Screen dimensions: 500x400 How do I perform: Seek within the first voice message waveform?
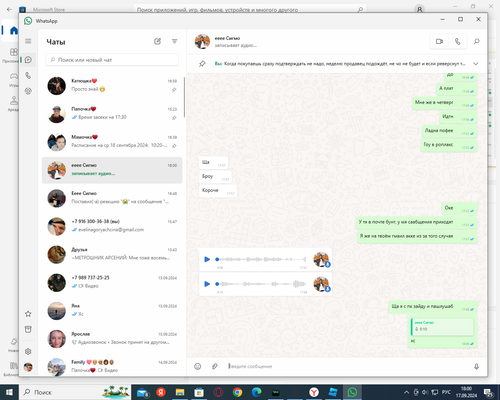(x=261, y=259)
